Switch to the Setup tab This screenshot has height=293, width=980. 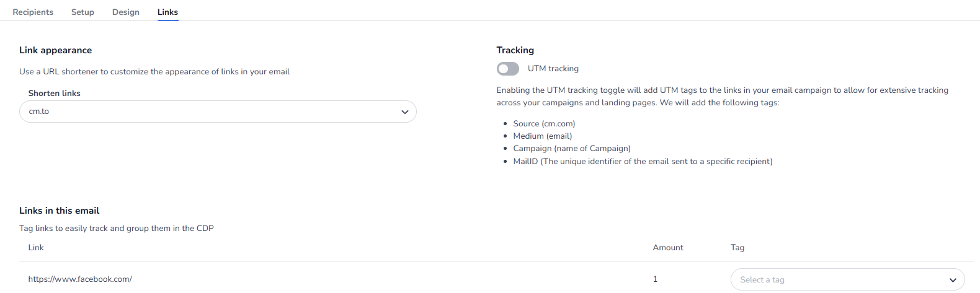(82, 12)
